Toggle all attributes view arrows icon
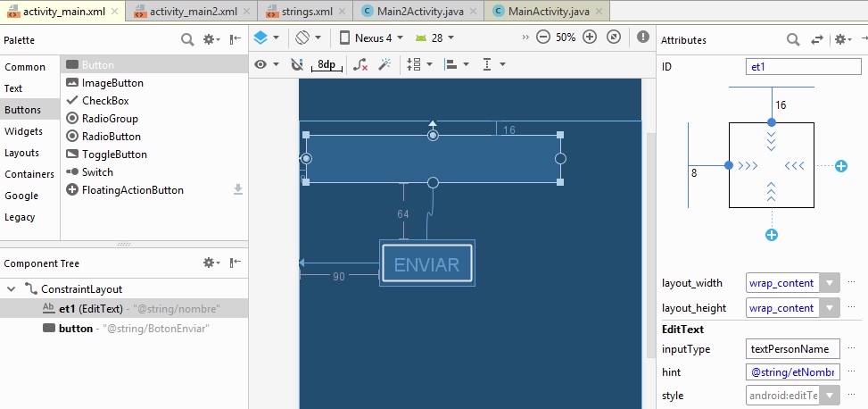 [816, 39]
